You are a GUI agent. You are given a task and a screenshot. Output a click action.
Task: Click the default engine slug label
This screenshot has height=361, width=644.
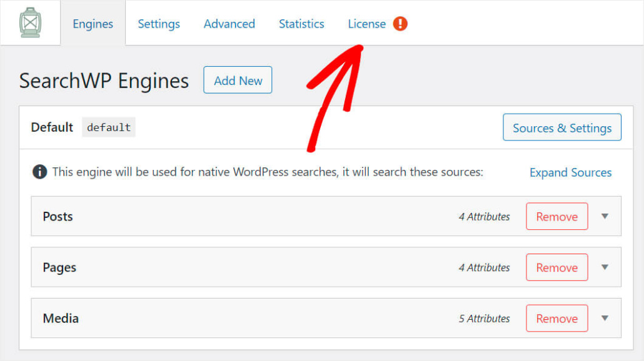click(109, 127)
